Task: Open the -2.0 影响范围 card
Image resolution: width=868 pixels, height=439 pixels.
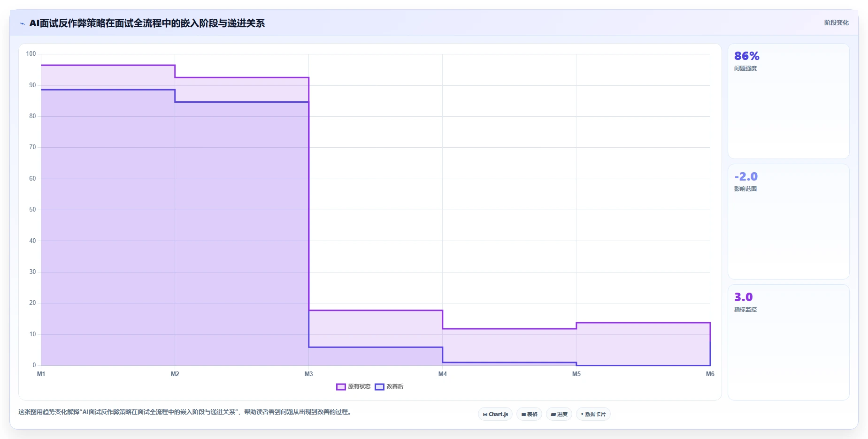Action: tap(788, 222)
